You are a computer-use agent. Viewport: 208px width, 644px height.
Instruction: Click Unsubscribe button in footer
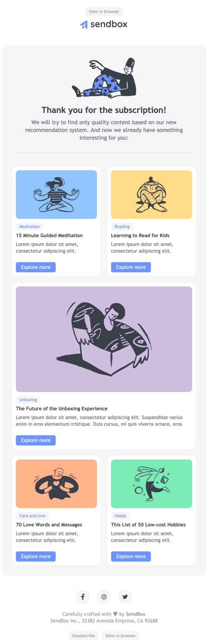(x=83, y=636)
